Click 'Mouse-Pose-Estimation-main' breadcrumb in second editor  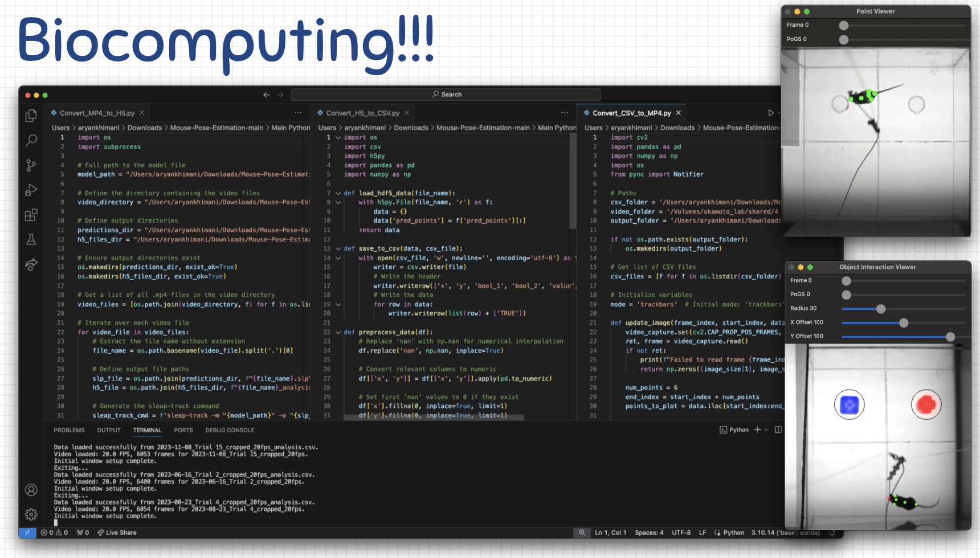483,128
